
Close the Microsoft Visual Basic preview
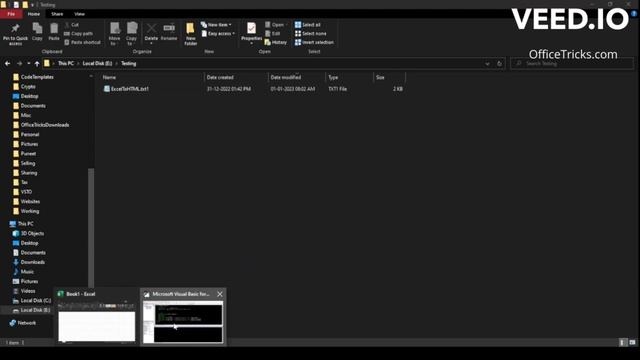220,294
